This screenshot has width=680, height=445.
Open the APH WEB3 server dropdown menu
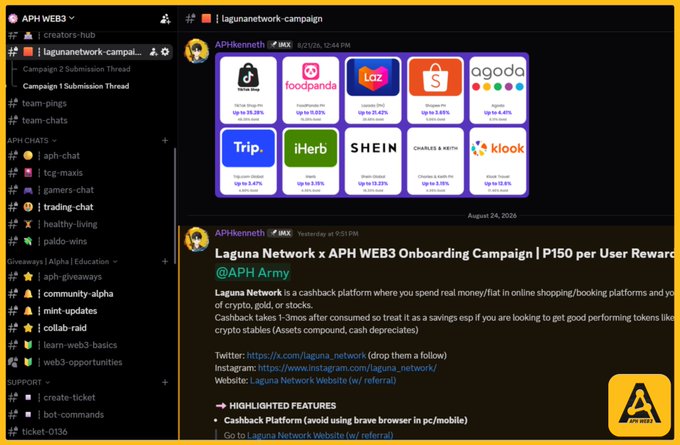pyautogui.click(x=48, y=18)
